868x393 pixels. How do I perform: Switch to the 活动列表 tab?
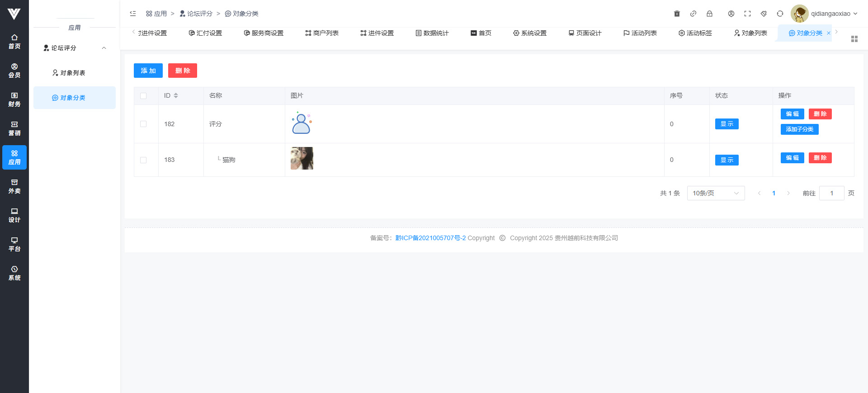[640, 33]
